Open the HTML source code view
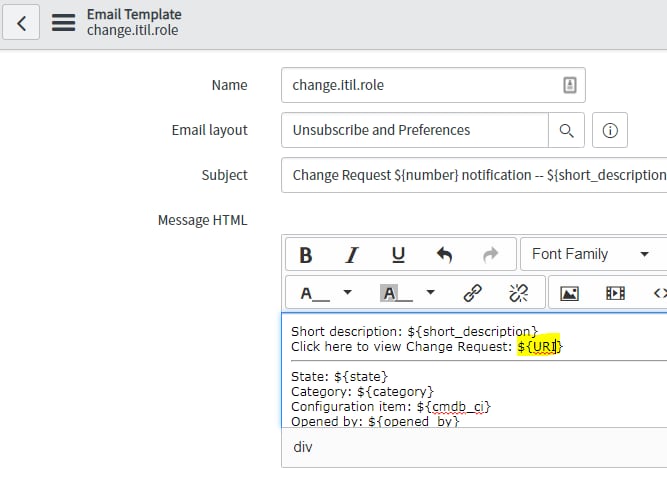This screenshot has width=667, height=484. pos(659,293)
